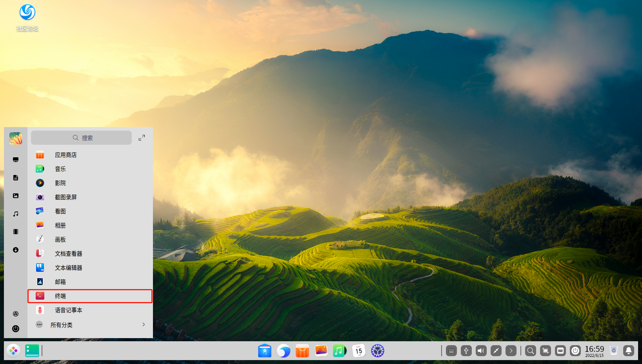
Task: Start 截图录屏 from the launcher
Action: [x=90, y=197]
